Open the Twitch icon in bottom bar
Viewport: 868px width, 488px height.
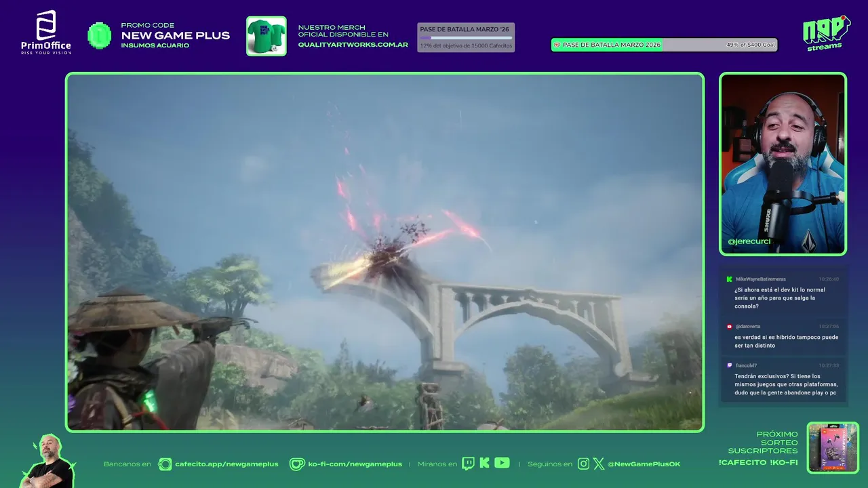[468, 464]
